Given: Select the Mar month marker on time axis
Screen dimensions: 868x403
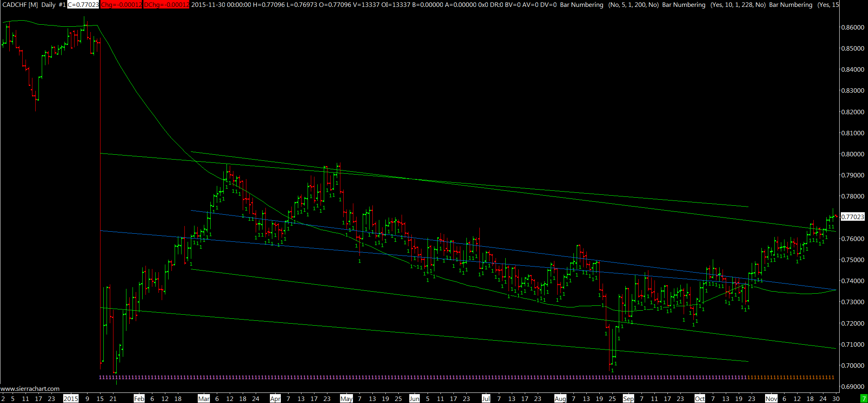Looking at the screenshot, I should [204, 399].
